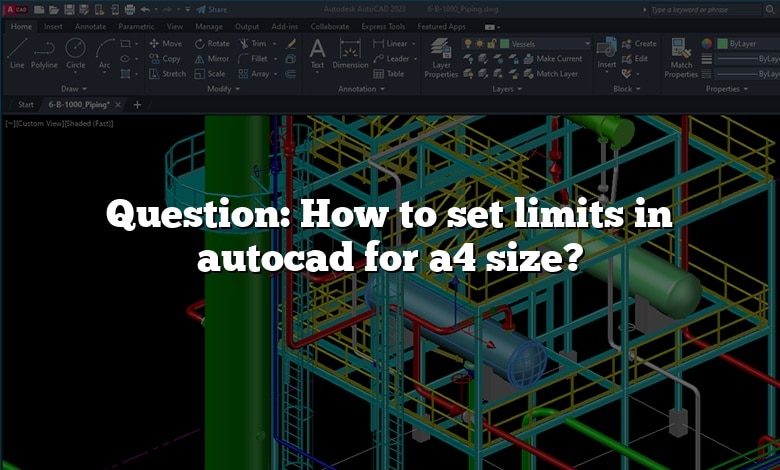The width and height of the screenshot is (780, 470).
Task: Start the Dimension tool
Action: pos(351,54)
